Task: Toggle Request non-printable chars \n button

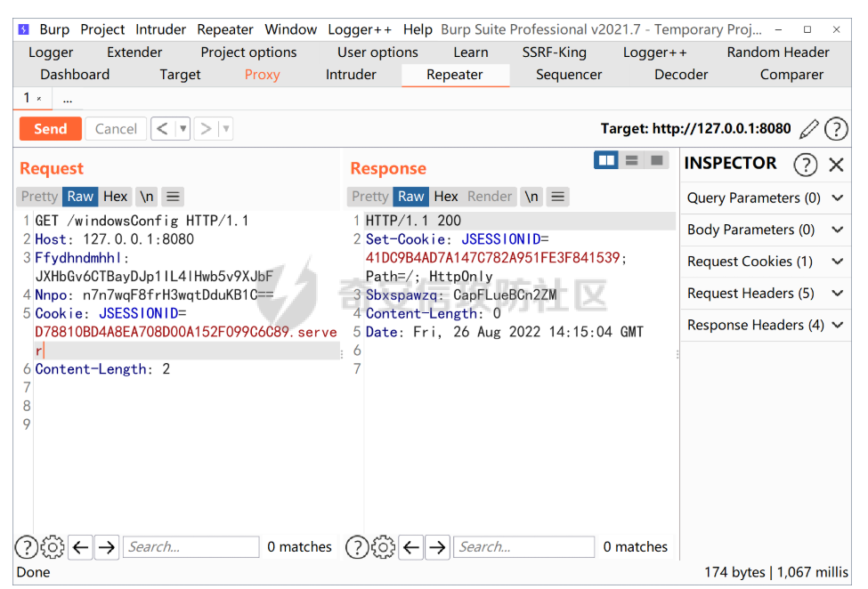Action: click(x=147, y=197)
